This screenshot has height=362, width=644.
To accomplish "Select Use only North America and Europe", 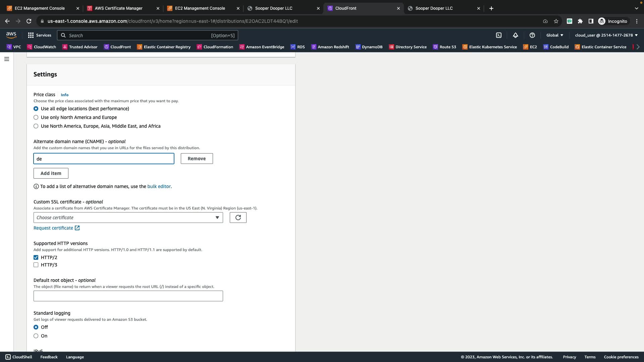I will coord(36,117).
